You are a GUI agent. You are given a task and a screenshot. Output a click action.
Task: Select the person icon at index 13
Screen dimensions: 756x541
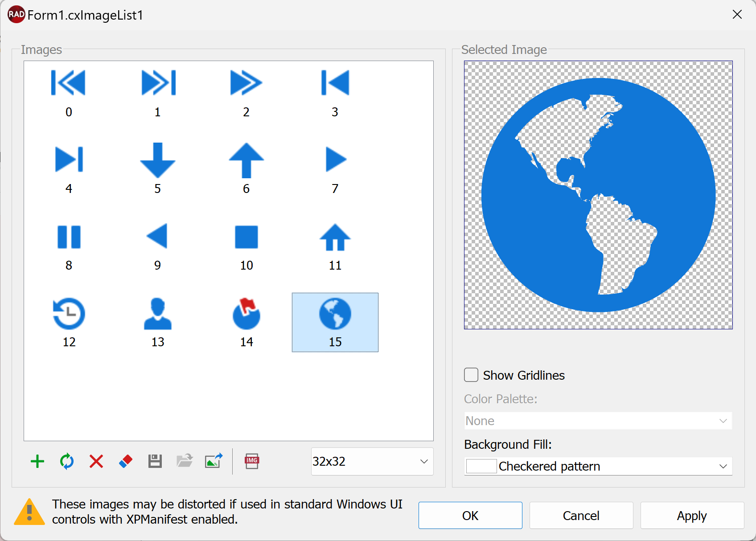[x=157, y=314]
